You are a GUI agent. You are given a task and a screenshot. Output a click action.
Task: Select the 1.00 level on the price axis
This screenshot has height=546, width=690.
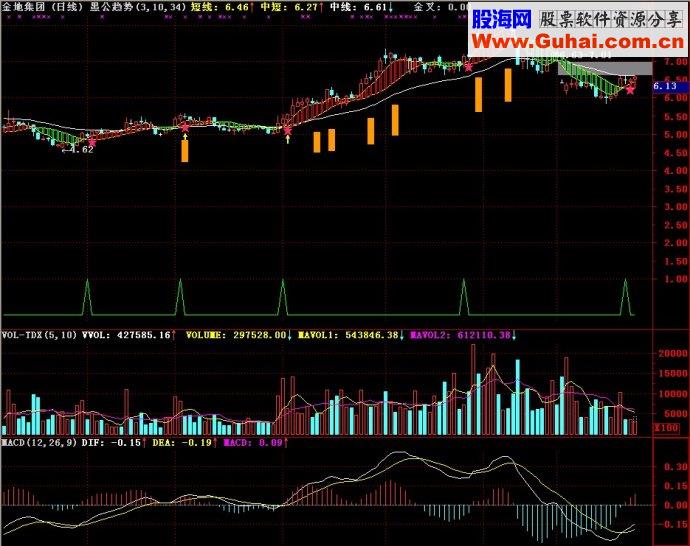click(x=675, y=279)
